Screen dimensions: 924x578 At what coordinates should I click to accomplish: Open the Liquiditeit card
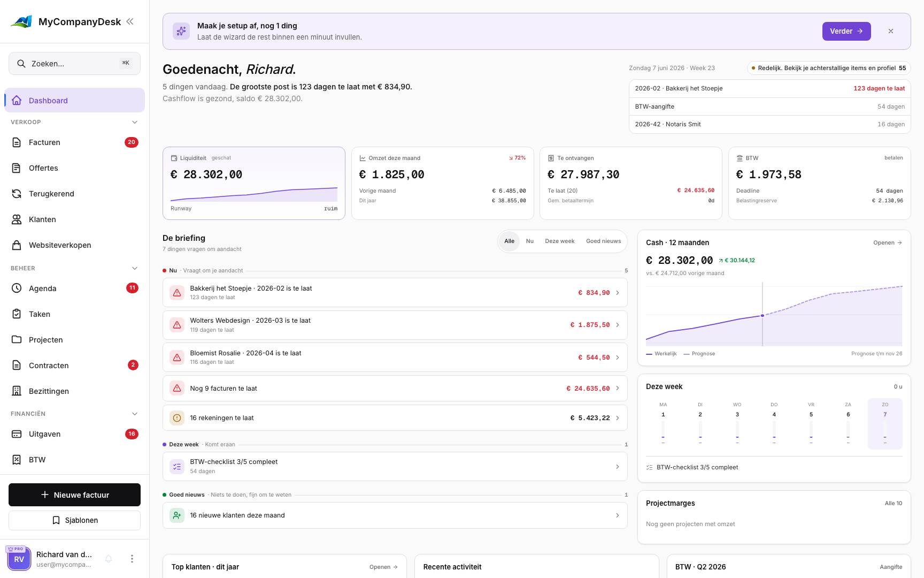pyautogui.click(x=254, y=183)
